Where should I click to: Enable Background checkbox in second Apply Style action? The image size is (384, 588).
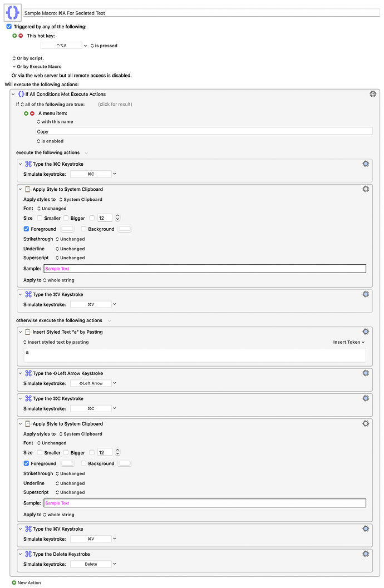click(x=83, y=463)
